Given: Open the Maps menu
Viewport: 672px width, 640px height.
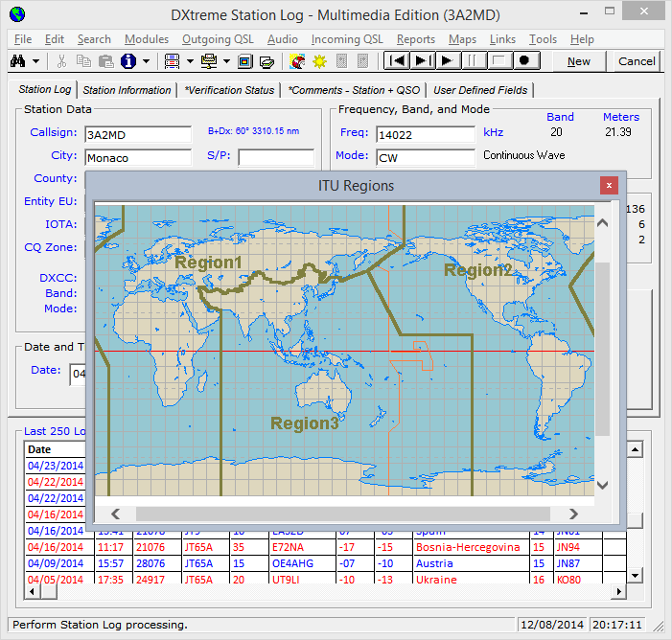Looking at the screenshot, I should [462, 39].
